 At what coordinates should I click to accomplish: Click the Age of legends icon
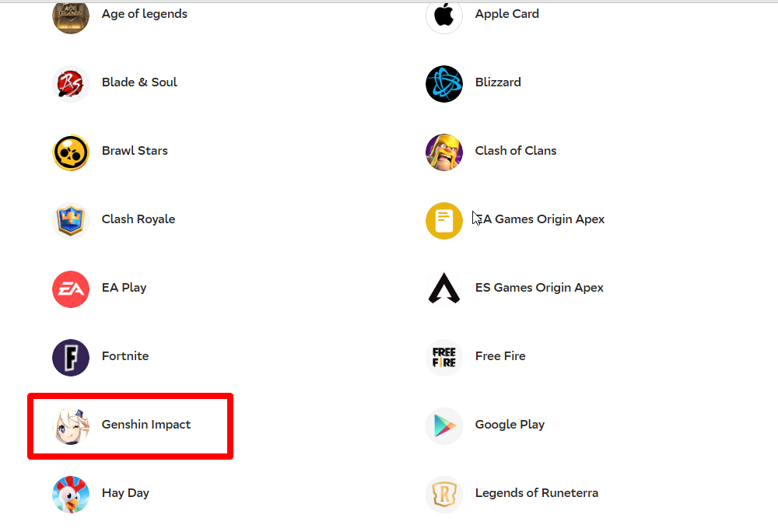(x=71, y=16)
